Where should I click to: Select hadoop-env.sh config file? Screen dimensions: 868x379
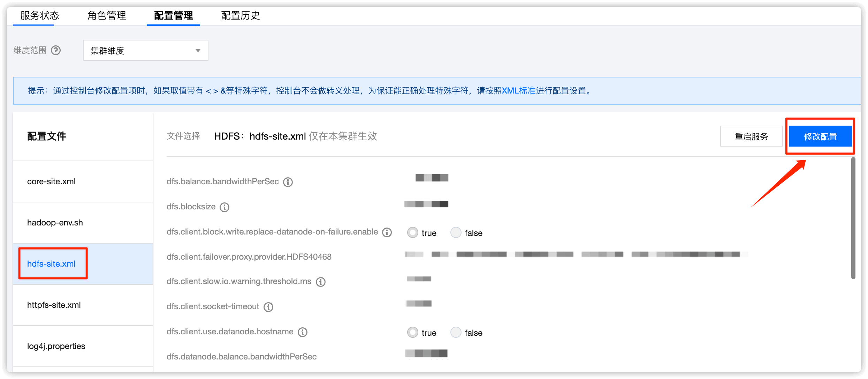click(x=83, y=223)
